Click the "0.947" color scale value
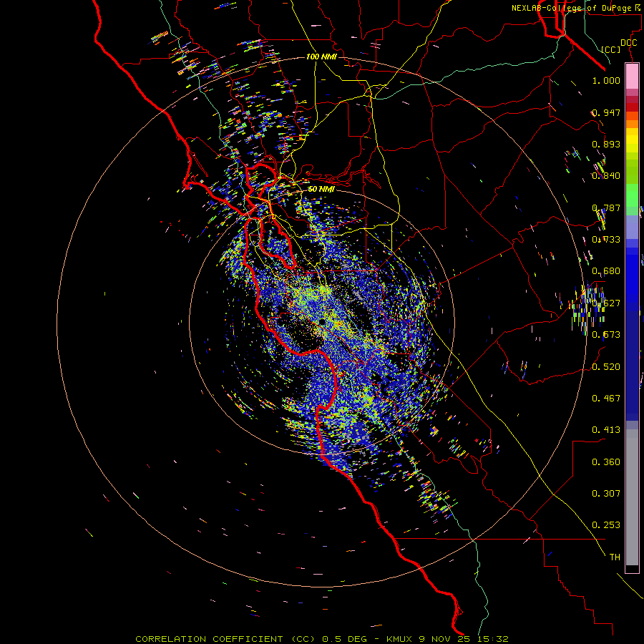Image resolution: width=644 pixels, height=644 pixels. [x=606, y=112]
